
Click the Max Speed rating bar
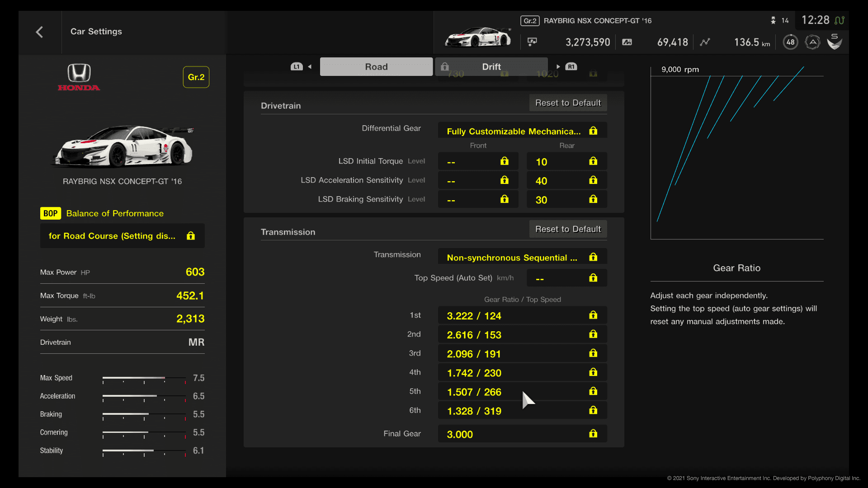click(x=144, y=379)
